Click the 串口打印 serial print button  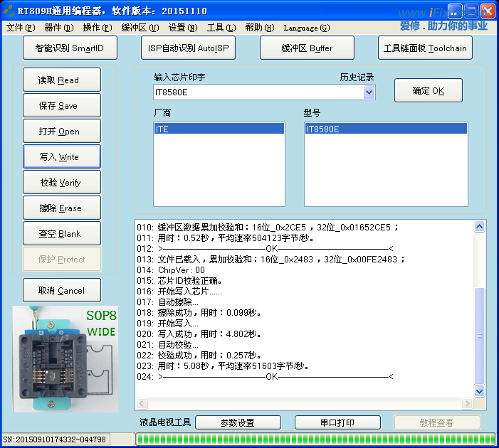tap(337, 422)
